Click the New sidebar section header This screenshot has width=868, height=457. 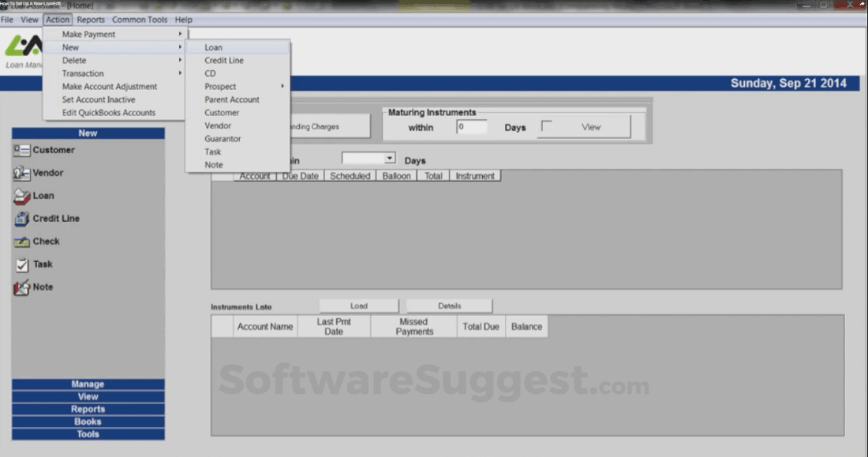(88, 133)
